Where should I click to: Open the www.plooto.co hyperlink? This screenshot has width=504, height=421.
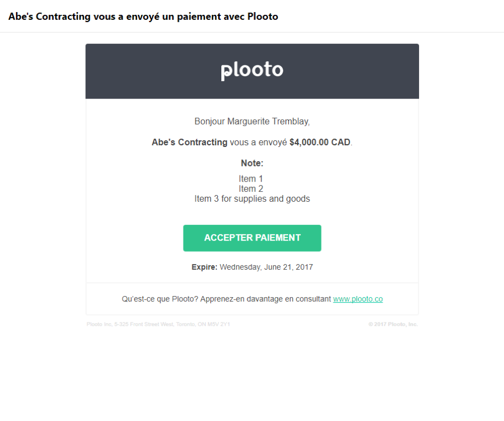(x=358, y=299)
